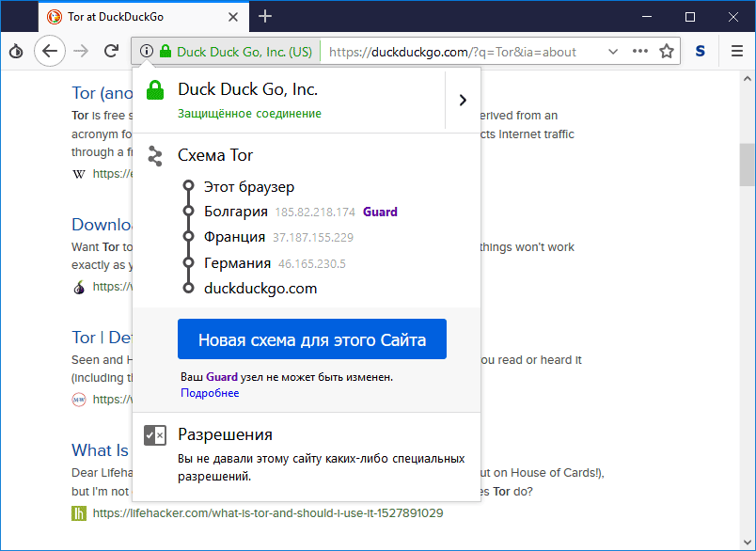Open the 'Downlo...' result title
Screen dimensions: 756x551
point(102,225)
